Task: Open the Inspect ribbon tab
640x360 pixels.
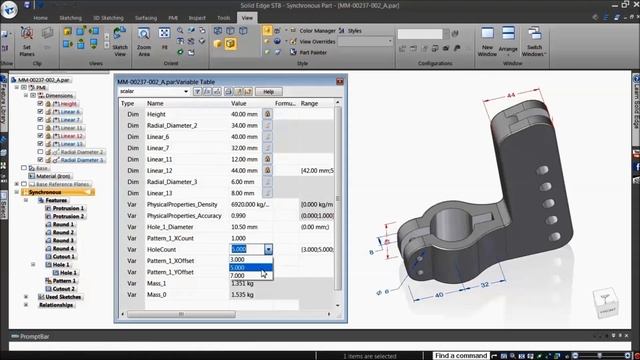Action: point(197,18)
